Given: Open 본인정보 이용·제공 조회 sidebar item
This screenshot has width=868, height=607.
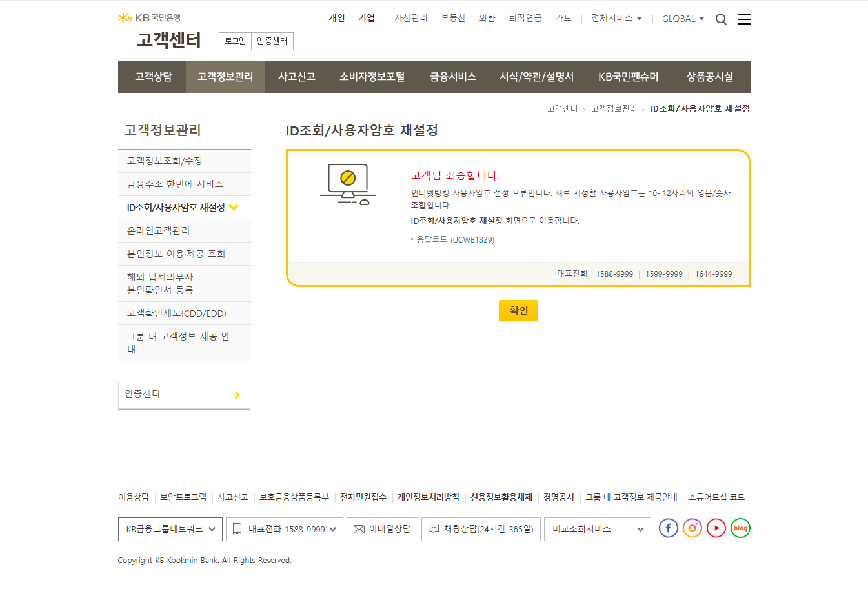Looking at the screenshot, I should point(185,254).
